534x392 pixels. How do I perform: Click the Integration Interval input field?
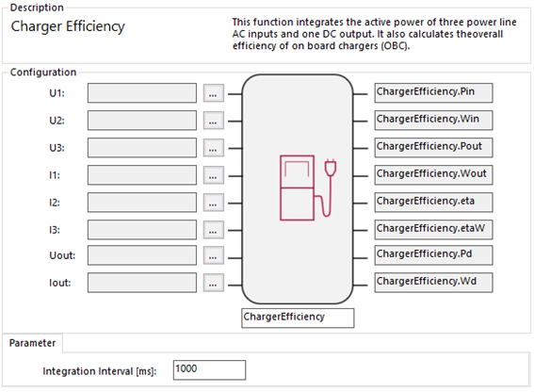point(209,369)
